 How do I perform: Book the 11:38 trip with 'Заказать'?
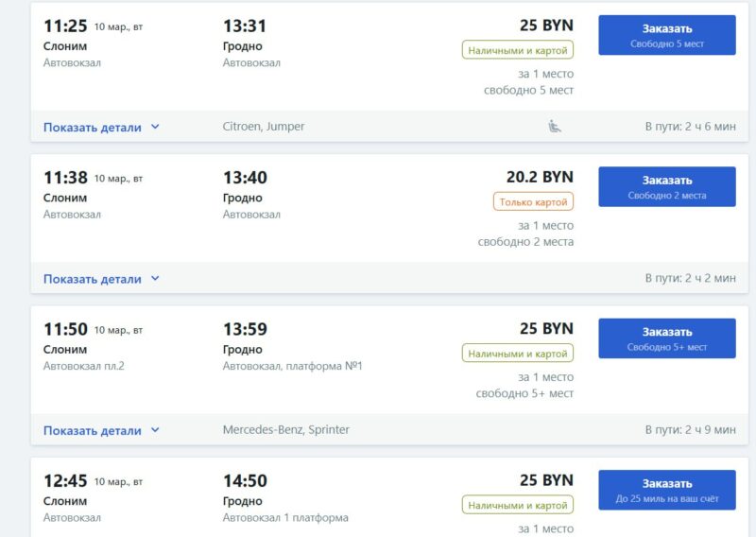tap(666, 187)
